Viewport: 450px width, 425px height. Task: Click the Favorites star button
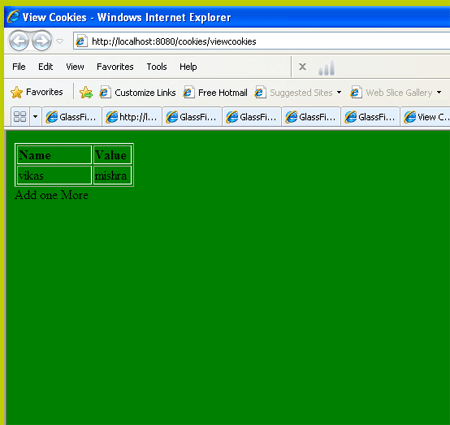37,92
